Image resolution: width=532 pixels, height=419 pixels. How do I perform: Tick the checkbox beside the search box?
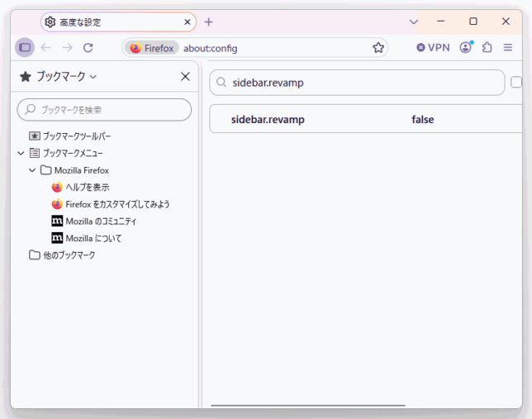516,82
